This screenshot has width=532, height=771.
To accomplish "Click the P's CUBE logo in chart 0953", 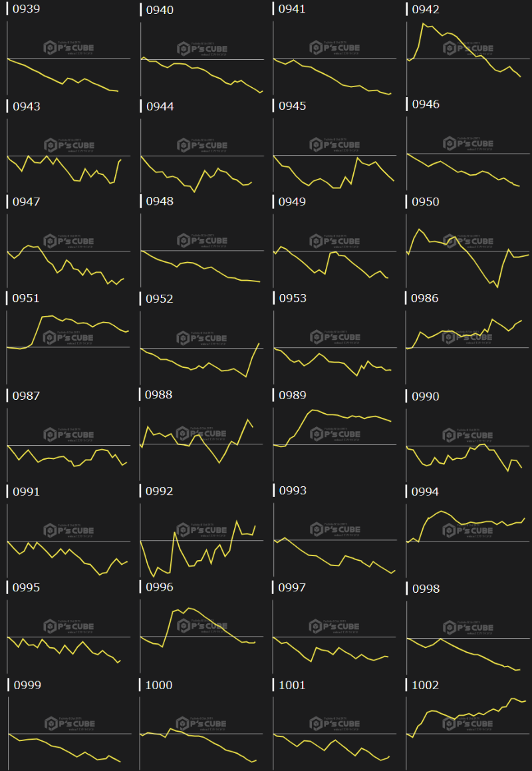I will (x=335, y=337).
